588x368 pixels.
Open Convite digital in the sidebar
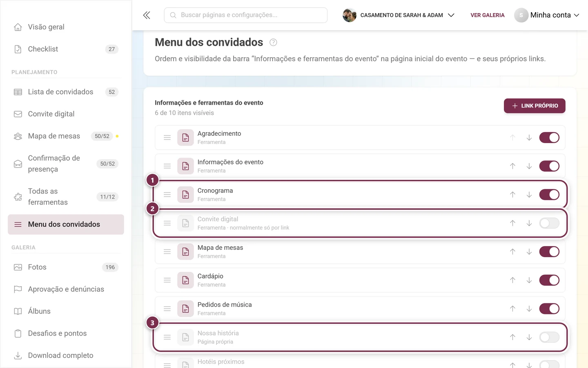[66, 114]
